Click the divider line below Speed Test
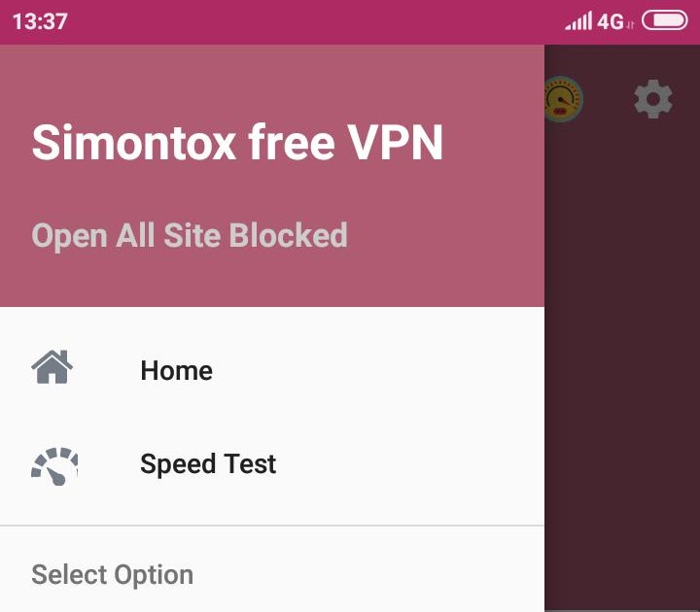 (x=272, y=526)
